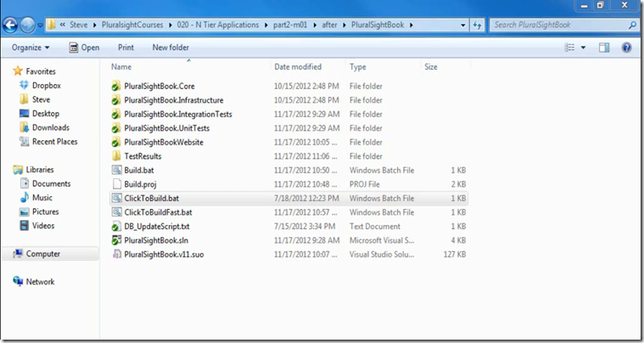Viewport: 644px width, 343px height.
Task: Go back with the Back arrow button
Action: [x=11, y=25]
